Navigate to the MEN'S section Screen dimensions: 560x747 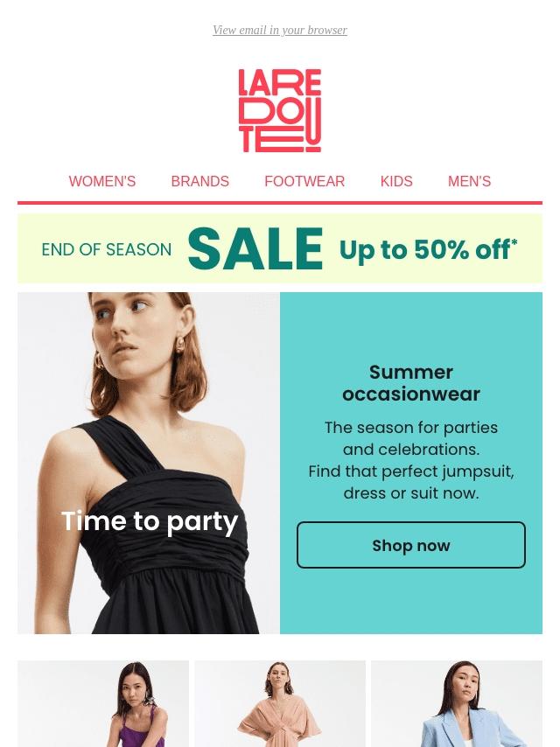[x=469, y=182]
